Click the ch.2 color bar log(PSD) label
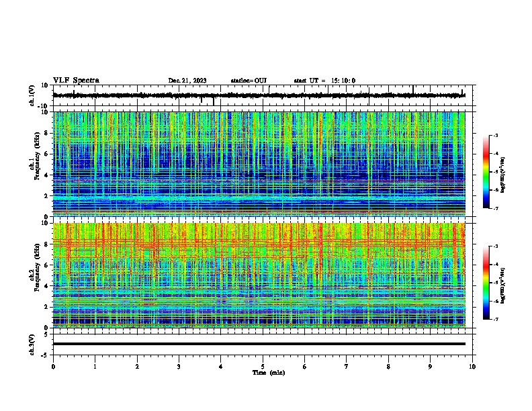This screenshot has width=532, height=411. [x=502, y=285]
